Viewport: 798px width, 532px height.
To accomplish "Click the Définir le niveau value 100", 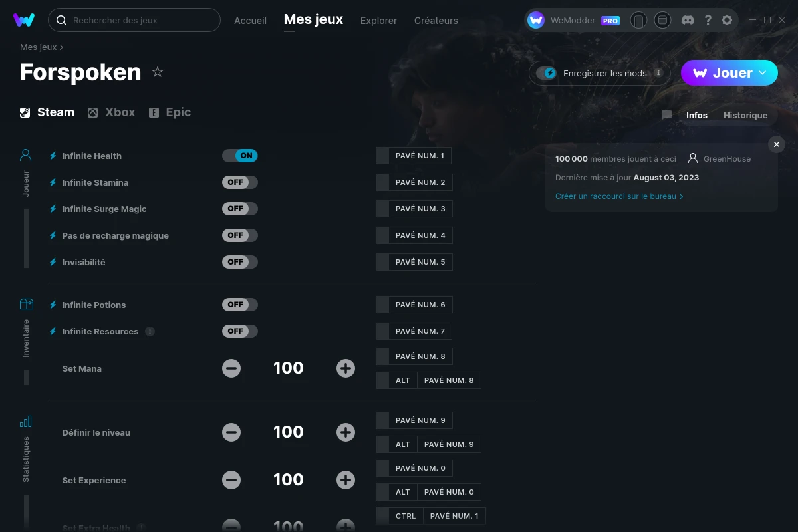I will 289,432.
